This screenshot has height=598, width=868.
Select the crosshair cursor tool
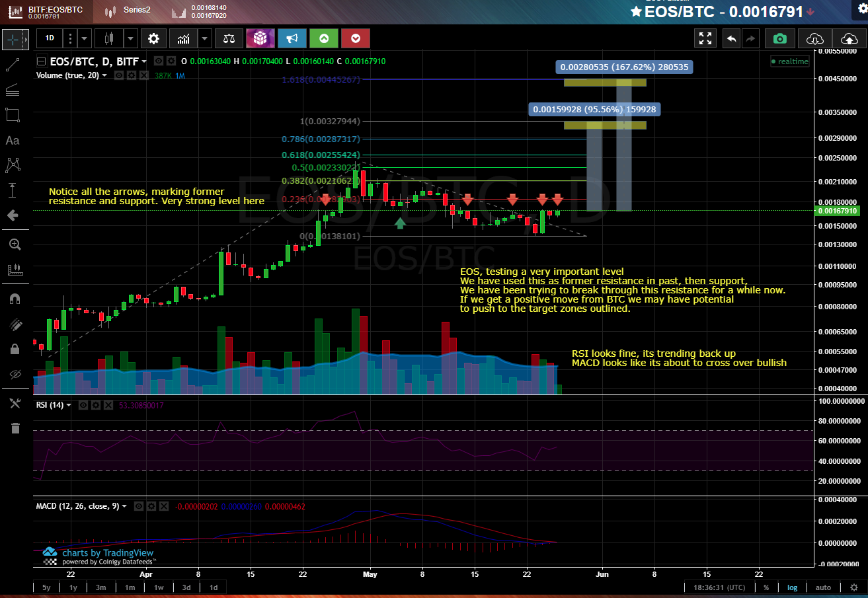12,39
